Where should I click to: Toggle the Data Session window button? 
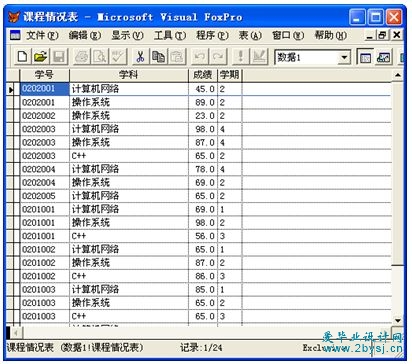[x=384, y=57]
